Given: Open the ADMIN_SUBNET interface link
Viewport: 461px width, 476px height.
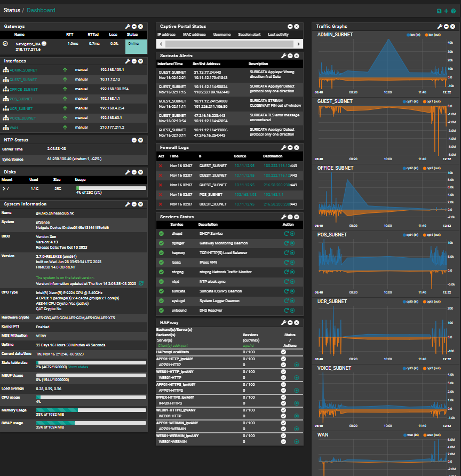Looking at the screenshot, I should tap(23, 70).
